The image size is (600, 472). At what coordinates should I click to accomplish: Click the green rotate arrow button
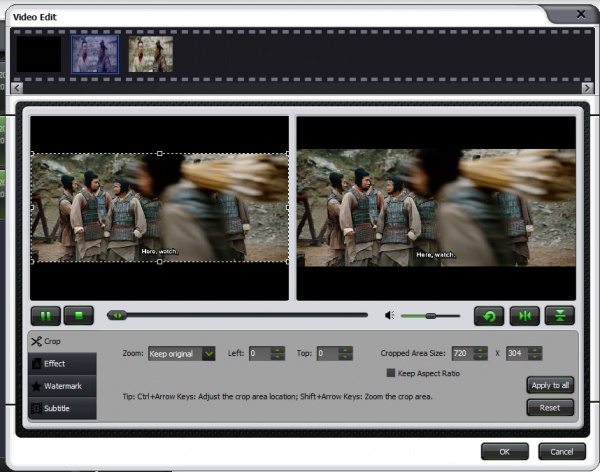pyautogui.click(x=489, y=316)
